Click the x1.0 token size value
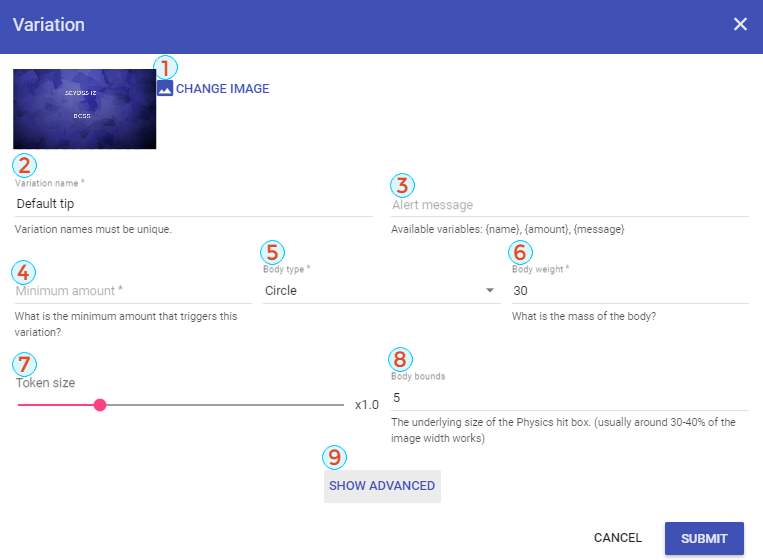 pos(366,405)
